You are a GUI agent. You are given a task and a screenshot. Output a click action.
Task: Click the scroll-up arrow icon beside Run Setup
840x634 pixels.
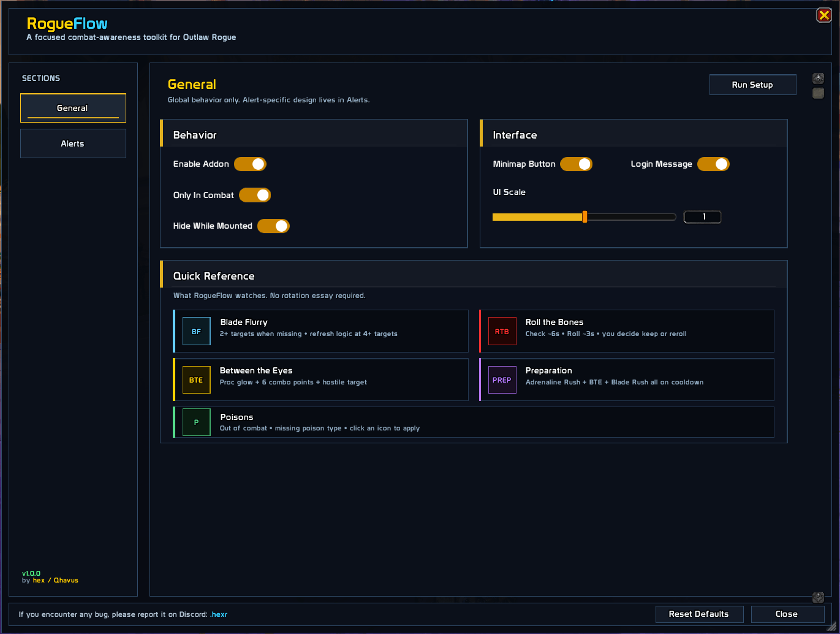pos(818,78)
